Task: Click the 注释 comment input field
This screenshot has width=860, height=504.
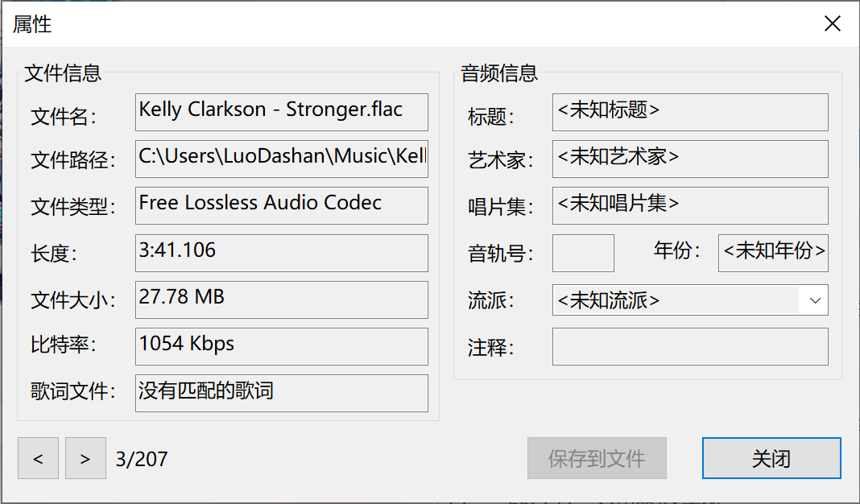Action: pyautogui.click(x=690, y=347)
